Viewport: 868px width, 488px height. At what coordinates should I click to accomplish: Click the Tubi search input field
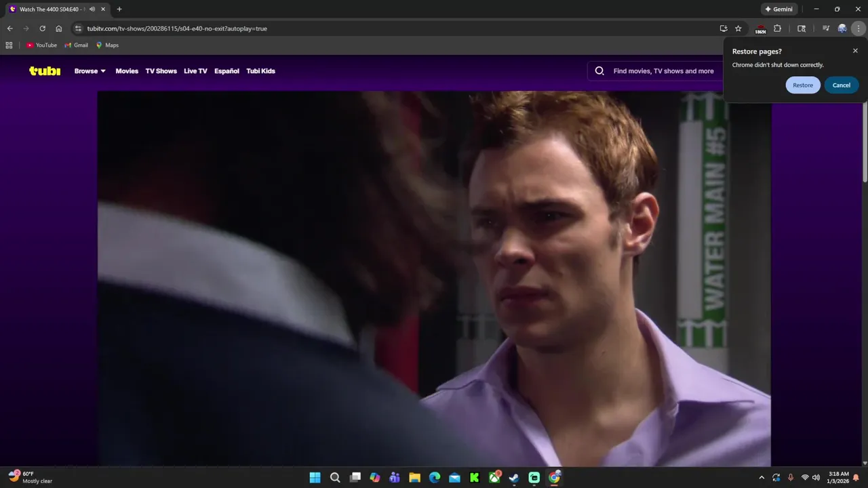pos(665,70)
